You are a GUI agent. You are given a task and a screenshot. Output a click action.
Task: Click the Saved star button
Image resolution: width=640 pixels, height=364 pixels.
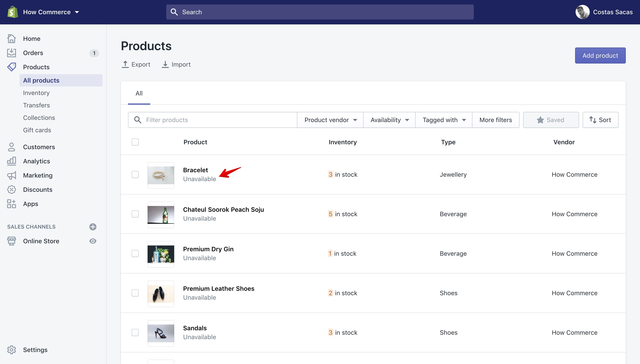pos(551,120)
